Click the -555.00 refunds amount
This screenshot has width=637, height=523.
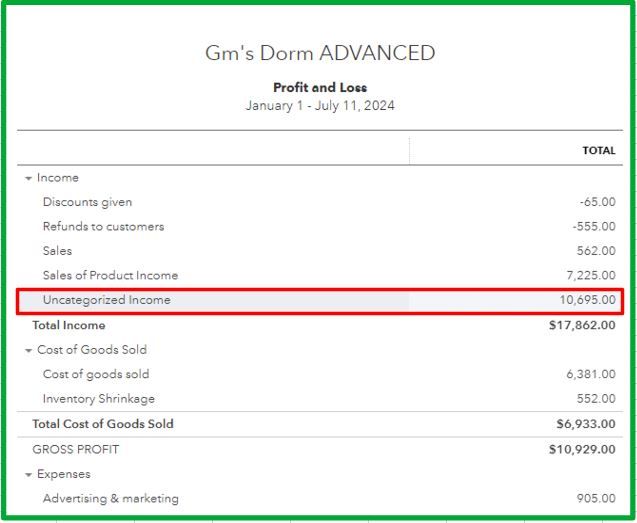coord(594,226)
